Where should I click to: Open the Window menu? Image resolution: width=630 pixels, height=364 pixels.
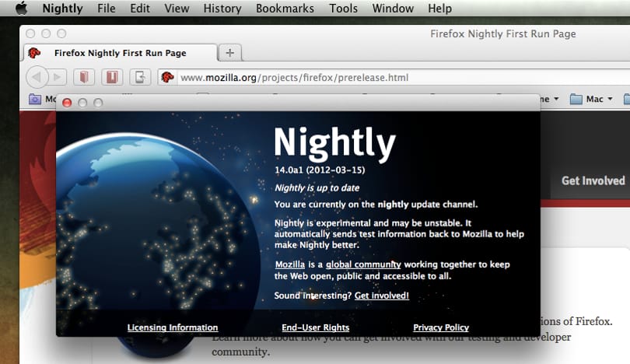tap(393, 8)
